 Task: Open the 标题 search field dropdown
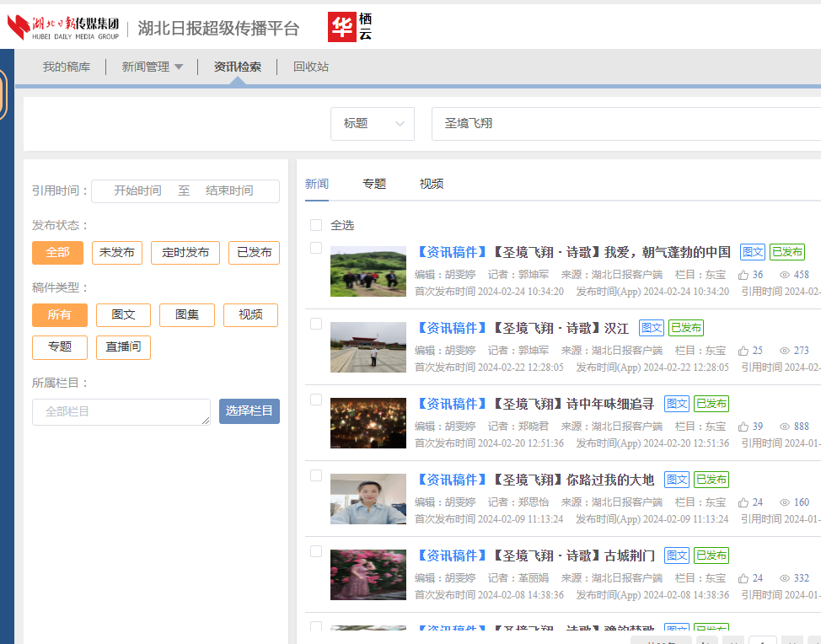click(x=373, y=124)
